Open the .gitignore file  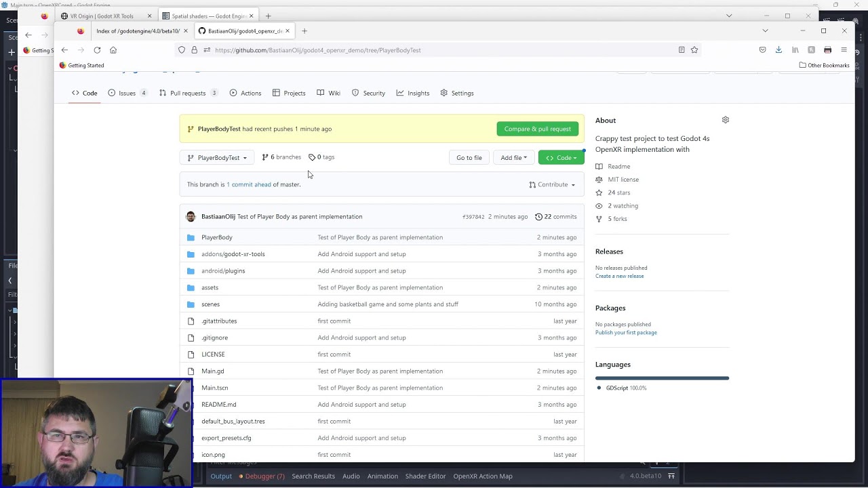214,338
